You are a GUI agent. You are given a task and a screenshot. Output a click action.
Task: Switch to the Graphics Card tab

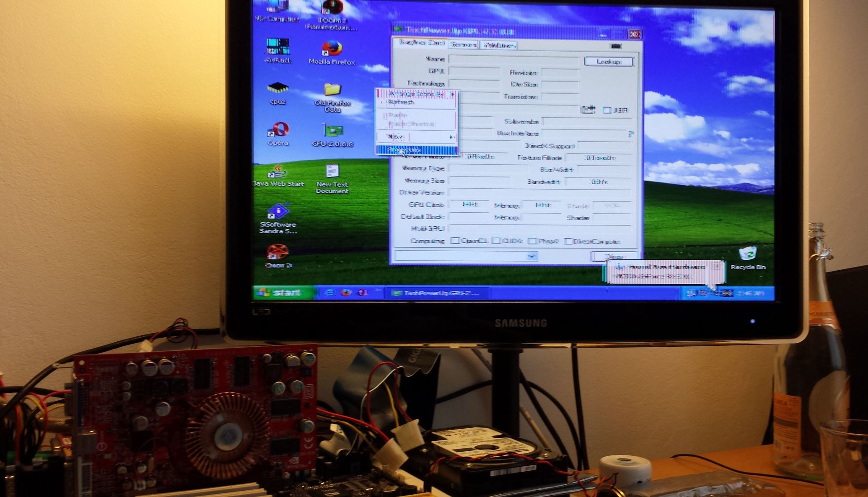tap(420, 43)
